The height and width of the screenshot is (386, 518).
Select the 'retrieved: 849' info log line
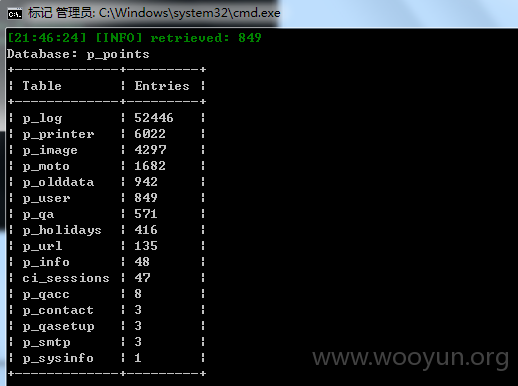point(134,38)
